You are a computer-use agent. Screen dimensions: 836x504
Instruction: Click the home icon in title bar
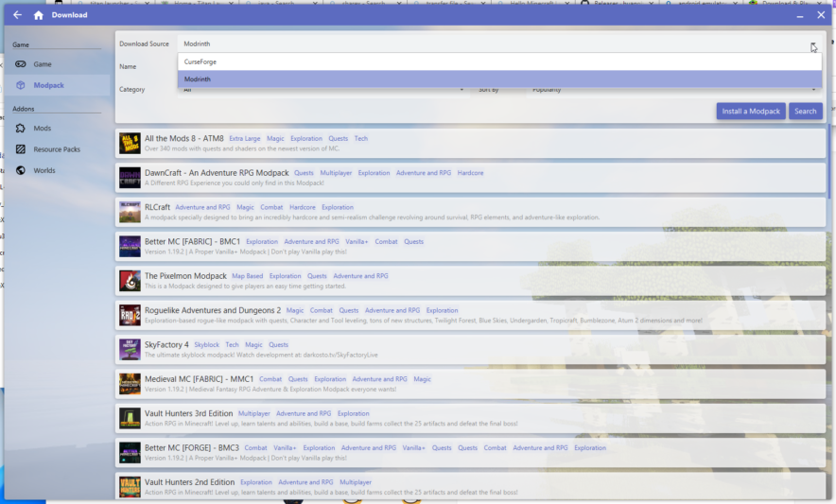coord(38,15)
